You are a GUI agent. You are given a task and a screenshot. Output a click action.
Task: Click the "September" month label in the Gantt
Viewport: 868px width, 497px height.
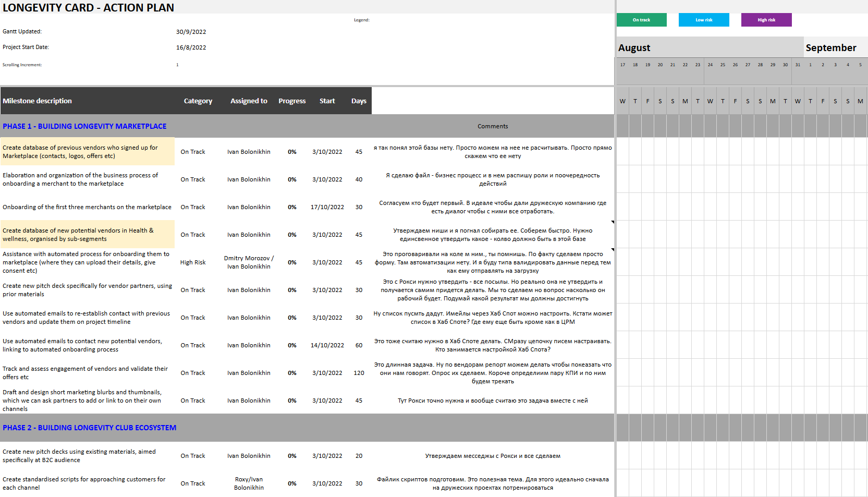click(830, 48)
